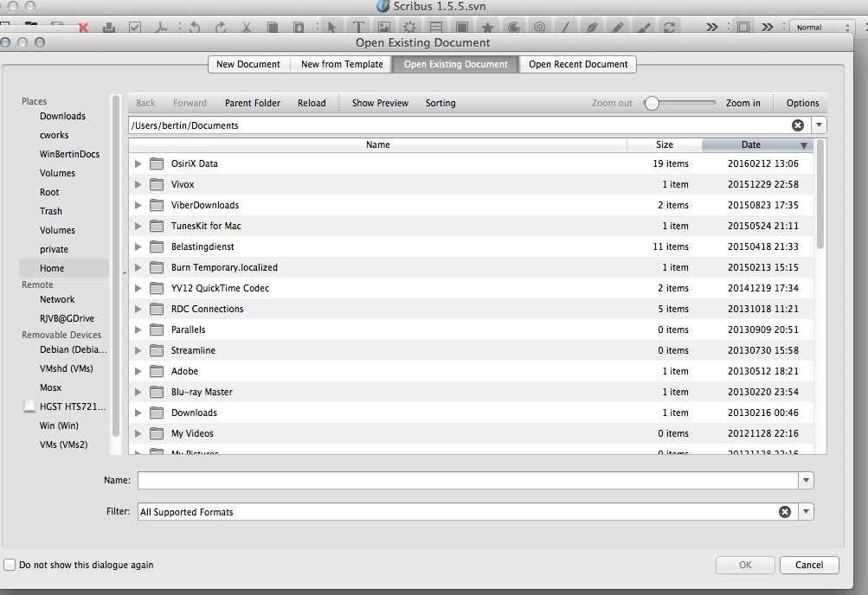
Task: Expand the Belastingdienst folder tree
Action: [x=138, y=246]
